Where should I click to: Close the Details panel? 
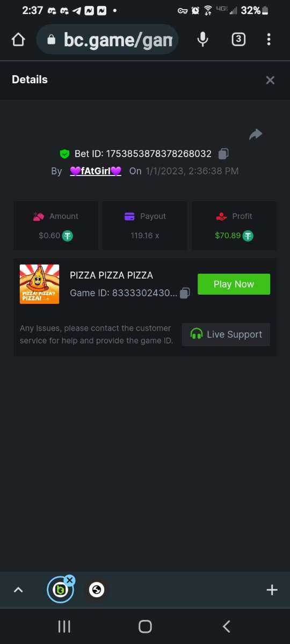tap(270, 80)
